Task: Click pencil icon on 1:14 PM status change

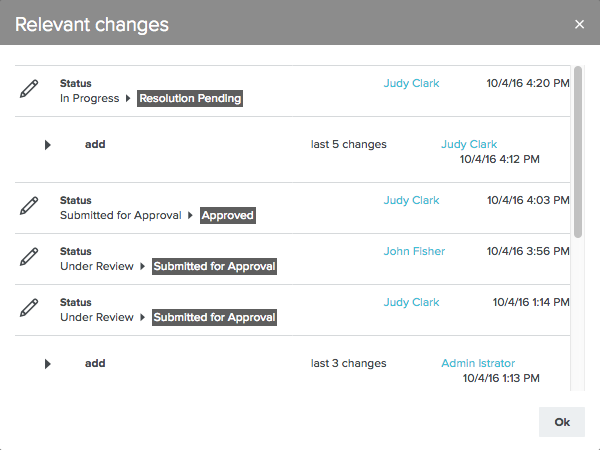Action: pos(30,309)
